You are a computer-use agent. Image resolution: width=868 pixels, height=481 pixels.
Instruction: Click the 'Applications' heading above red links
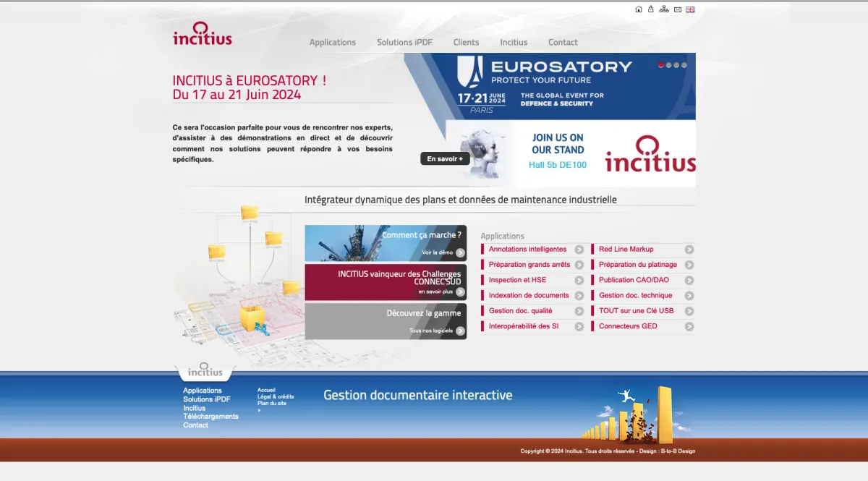(x=503, y=236)
